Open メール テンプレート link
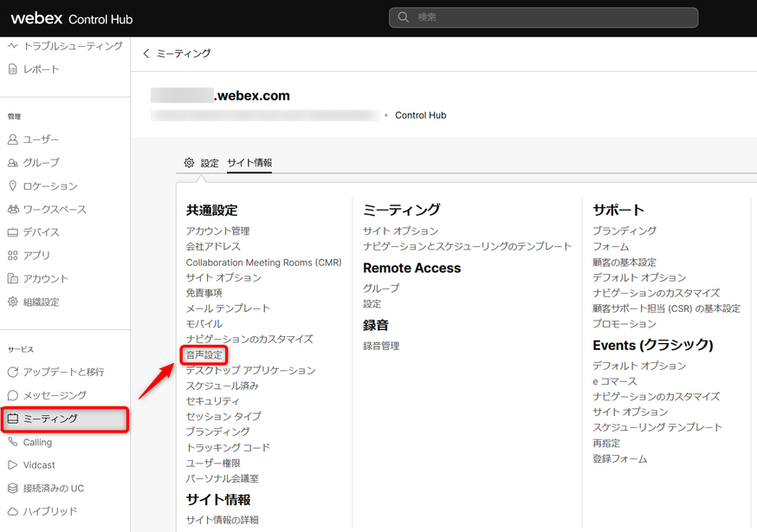 [x=228, y=308]
